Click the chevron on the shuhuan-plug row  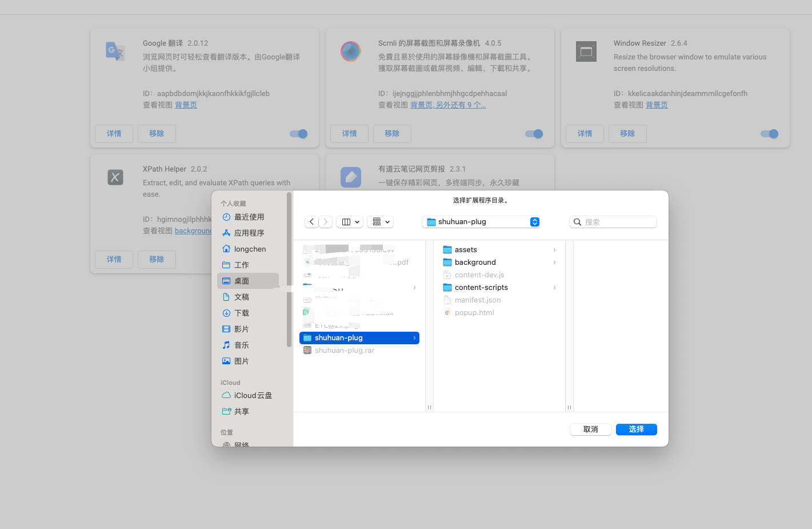(414, 338)
